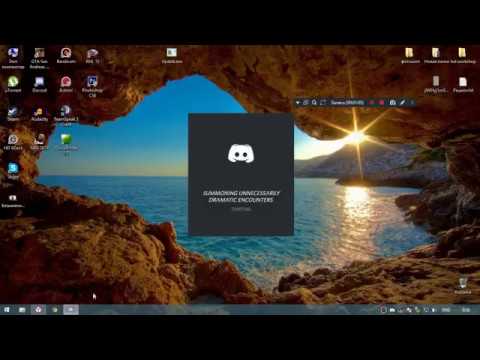The image size is (480, 360).
Task: Expand the recorder bar dropdown arrow
Action: (x=298, y=103)
